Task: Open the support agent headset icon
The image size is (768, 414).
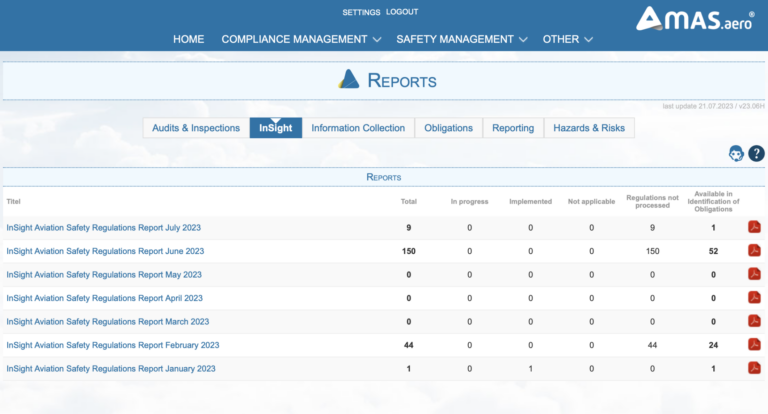Action: (736, 153)
